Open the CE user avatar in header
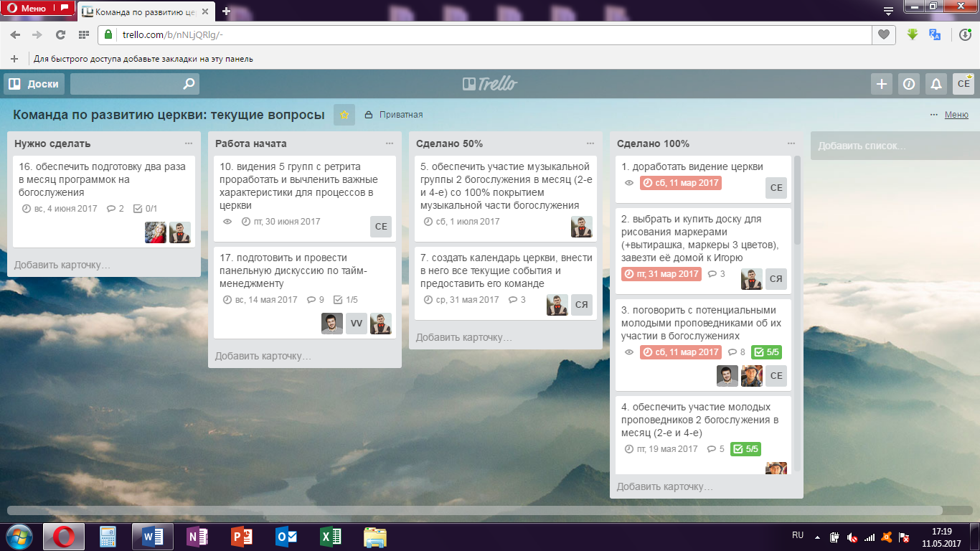980x551 pixels. pyautogui.click(x=963, y=84)
